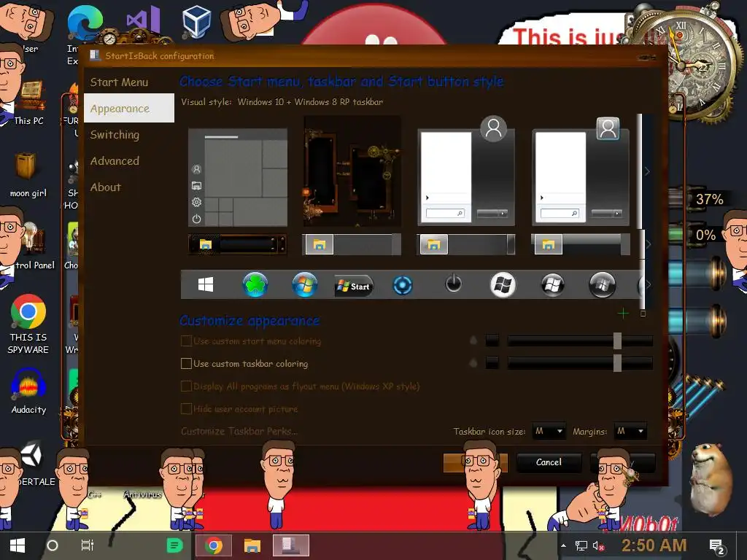
Task: Open the start menu color swatch
Action: point(492,341)
